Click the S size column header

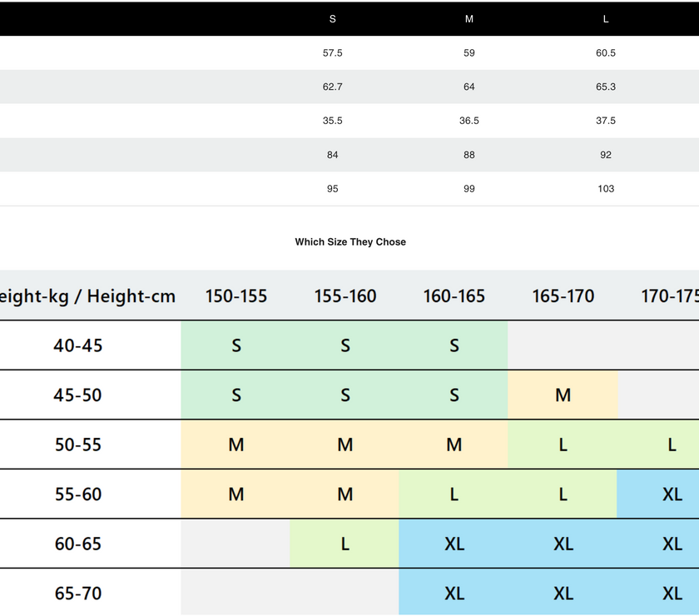(x=332, y=19)
